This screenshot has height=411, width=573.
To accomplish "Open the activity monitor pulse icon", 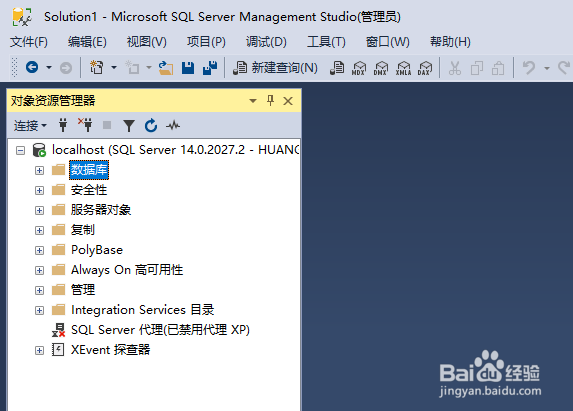I will [x=173, y=126].
